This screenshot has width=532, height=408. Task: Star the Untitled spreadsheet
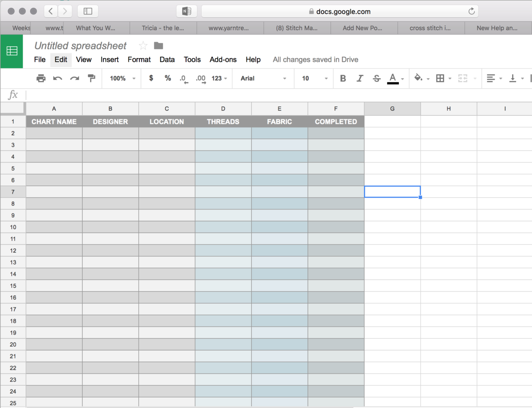click(143, 45)
